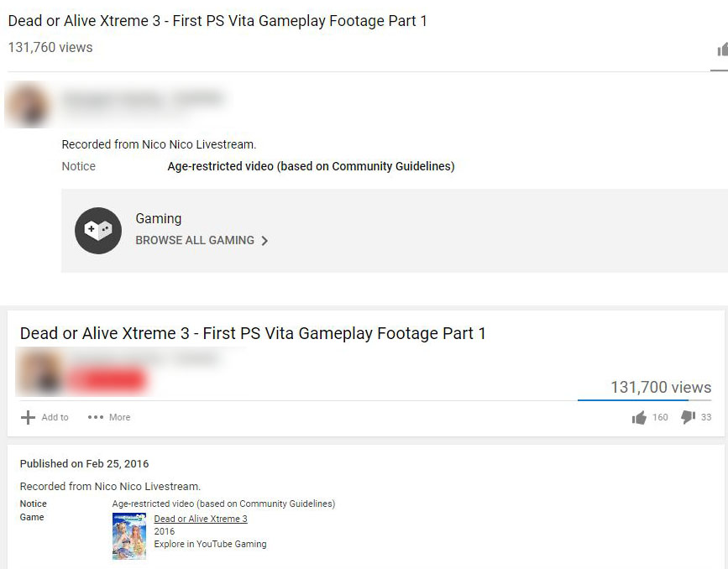This screenshot has width=728, height=569.
Task: Like the video with 160 thumbs up
Action: [639, 418]
